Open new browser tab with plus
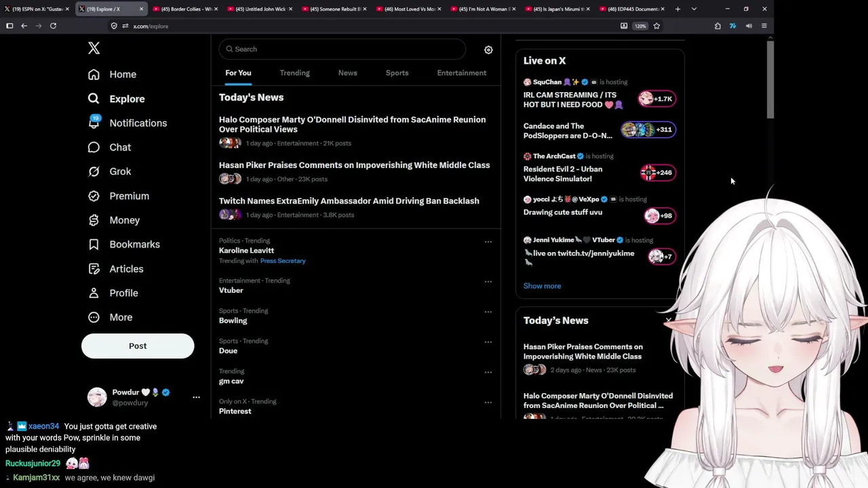Viewport: 868px width, 488px height. [677, 9]
